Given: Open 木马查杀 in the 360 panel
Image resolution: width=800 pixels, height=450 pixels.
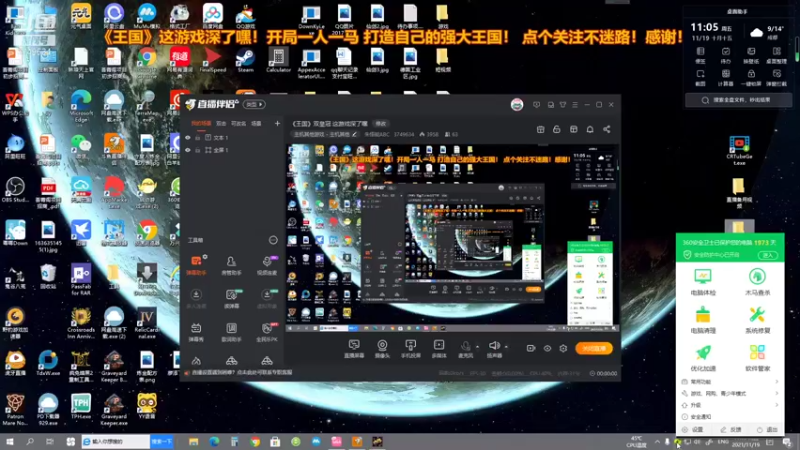Looking at the screenshot, I should [x=757, y=282].
